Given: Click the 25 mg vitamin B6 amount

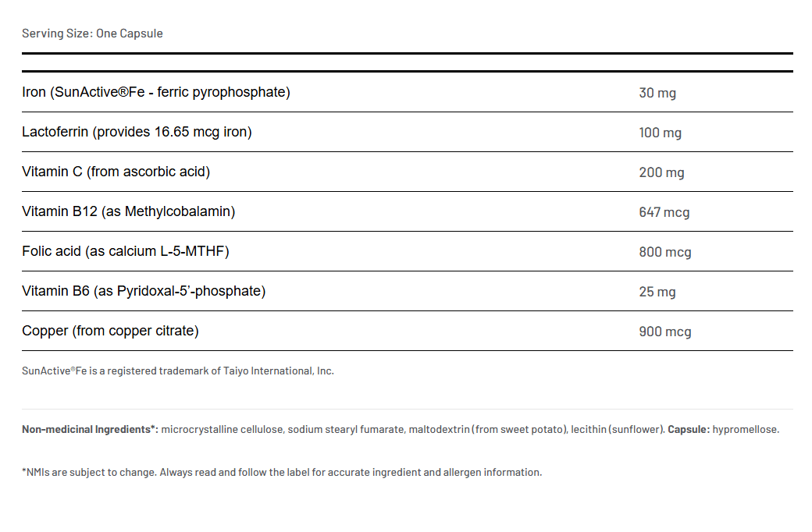Looking at the screenshot, I should 657,292.
